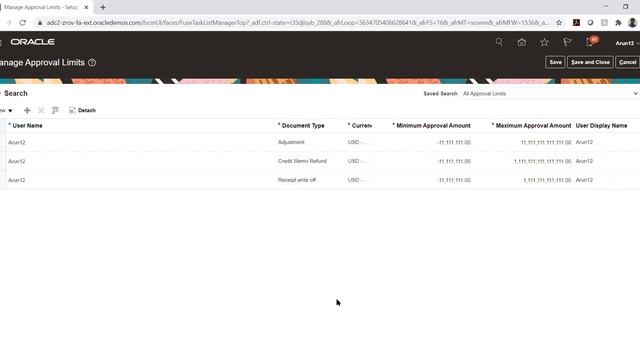Bookmark this page with the address bar star
The image size is (640, 360).
(x=559, y=23)
